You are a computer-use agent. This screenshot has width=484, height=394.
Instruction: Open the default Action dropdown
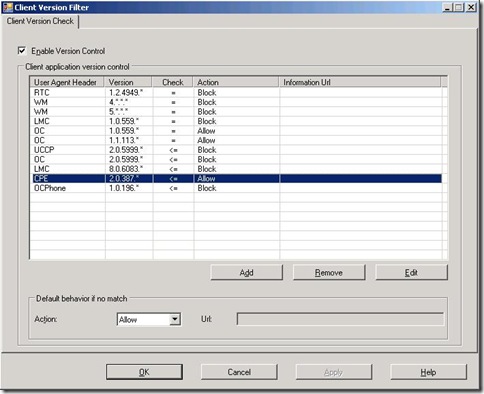(175, 319)
